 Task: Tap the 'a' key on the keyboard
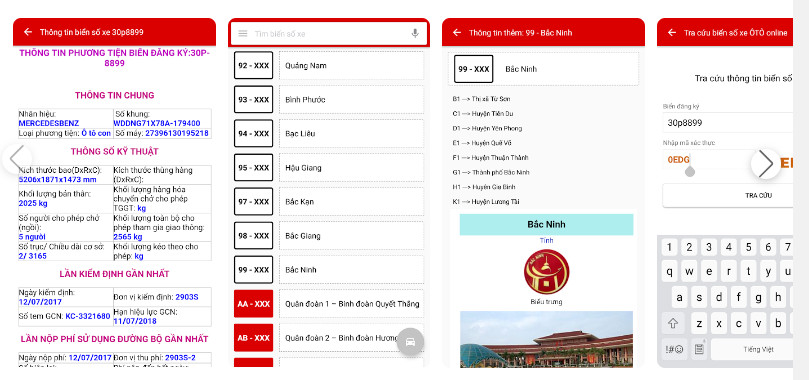point(679,297)
